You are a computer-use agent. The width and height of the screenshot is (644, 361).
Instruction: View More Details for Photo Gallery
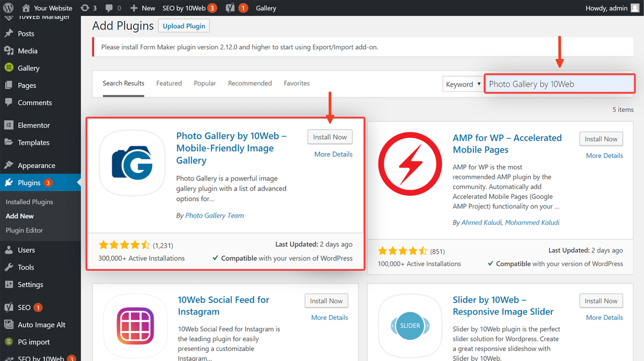click(333, 154)
